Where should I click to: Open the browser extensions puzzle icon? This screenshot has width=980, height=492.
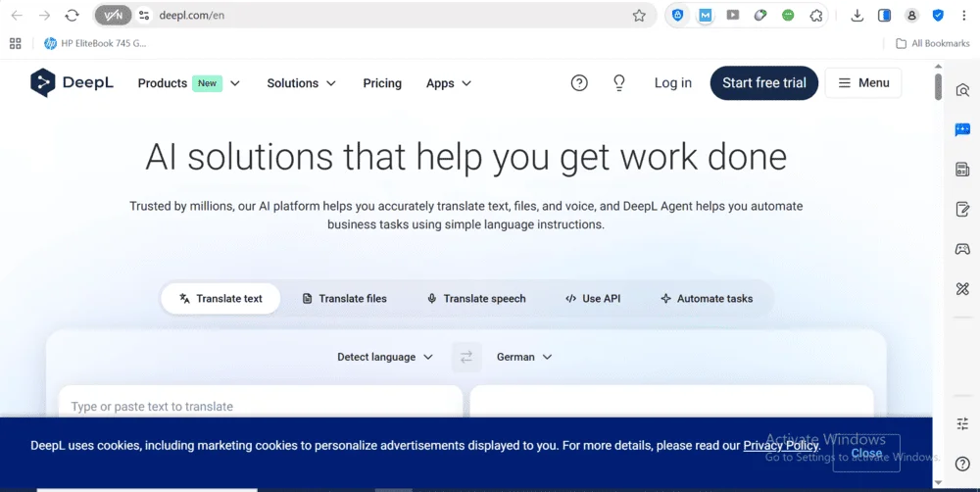[x=815, y=16]
